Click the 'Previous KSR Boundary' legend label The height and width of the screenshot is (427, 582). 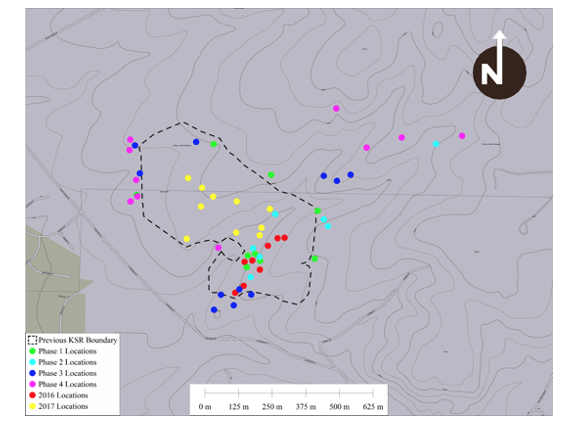[78, 340]
